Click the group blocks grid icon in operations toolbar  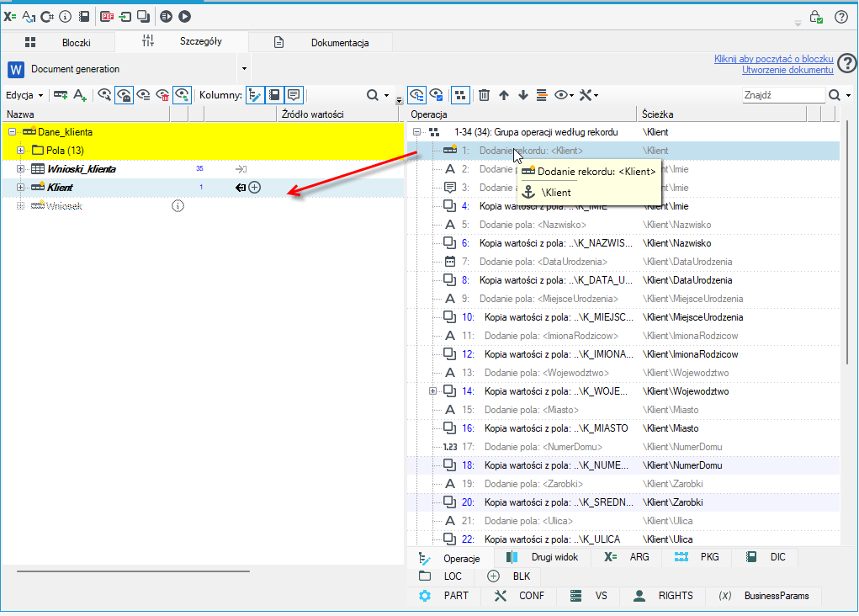[460, 95]
